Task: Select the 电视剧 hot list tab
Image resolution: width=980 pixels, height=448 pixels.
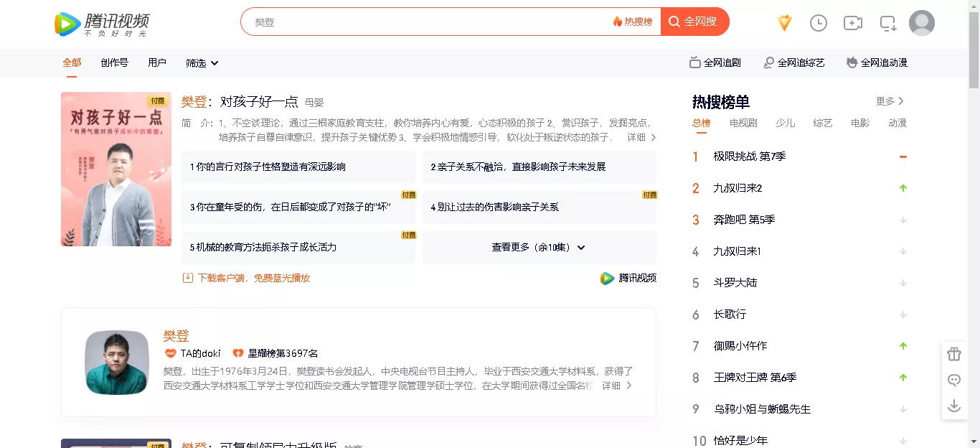Action: pyautogui.click(x=743, y=123)
